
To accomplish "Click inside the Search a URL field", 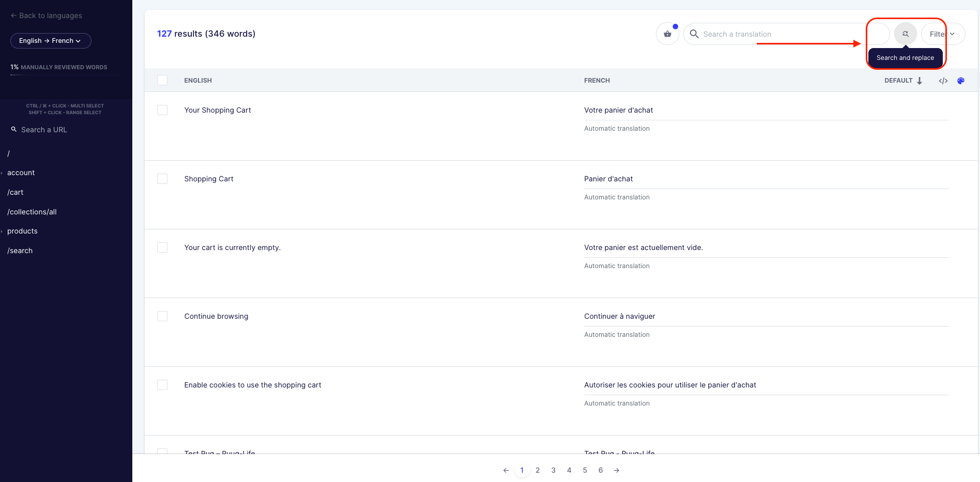I will pyautogui.click(x=43, y=130).
